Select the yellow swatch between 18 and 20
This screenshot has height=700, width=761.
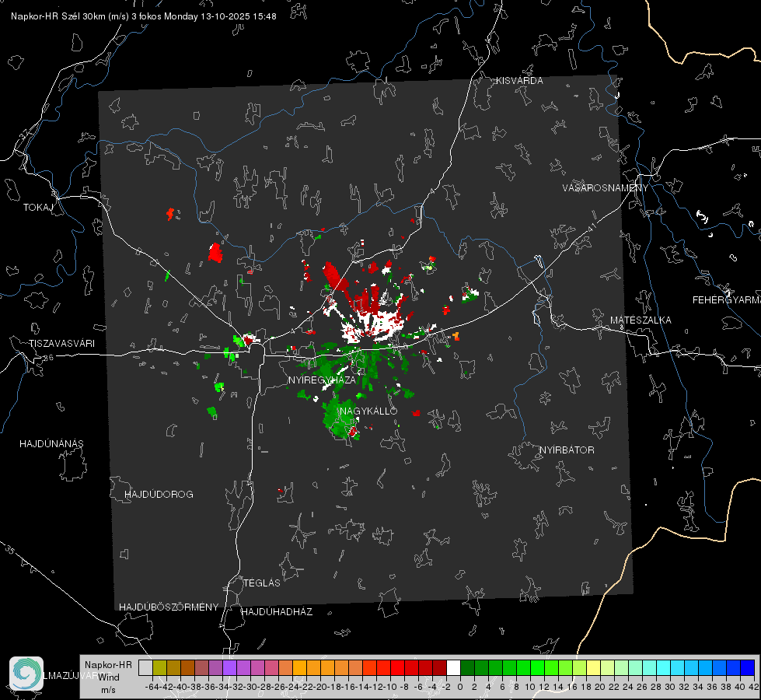click(x=594, y=667)
